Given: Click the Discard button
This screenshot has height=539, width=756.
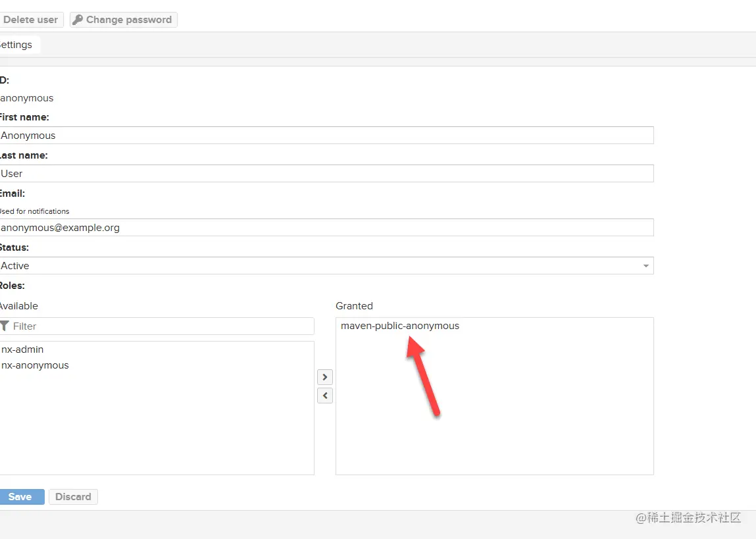Looking at the screenshot, I should pos(73,497).
